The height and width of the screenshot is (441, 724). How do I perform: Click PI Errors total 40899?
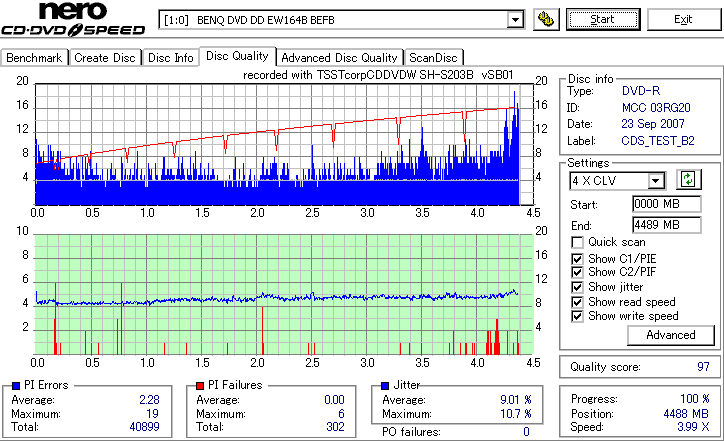coord(144,427)
